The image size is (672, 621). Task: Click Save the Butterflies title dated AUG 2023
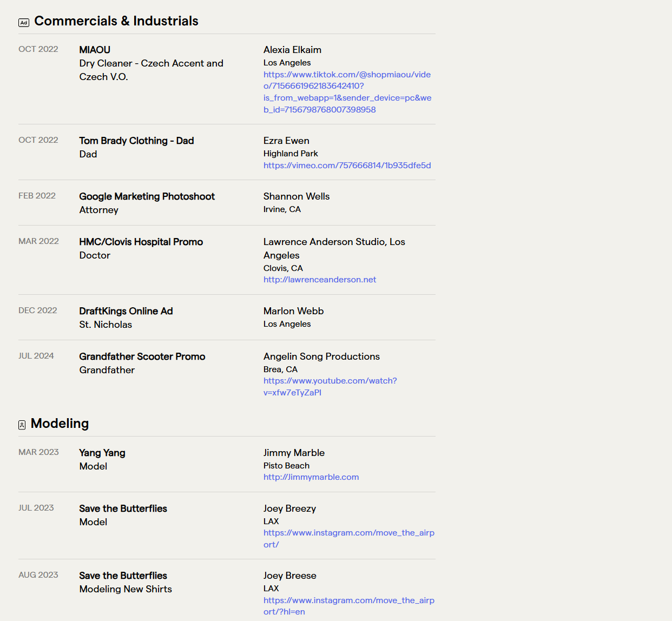point(123,576)
